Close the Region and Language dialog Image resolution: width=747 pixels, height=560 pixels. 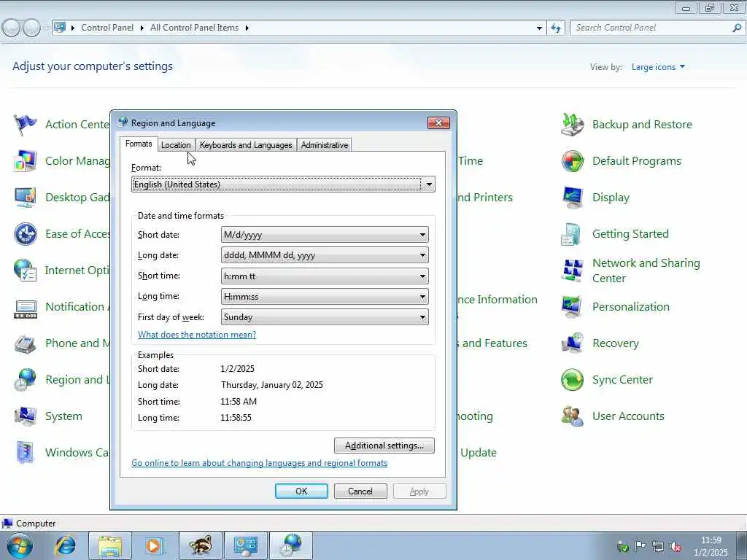pyautogui.click(x=438, y=123)
